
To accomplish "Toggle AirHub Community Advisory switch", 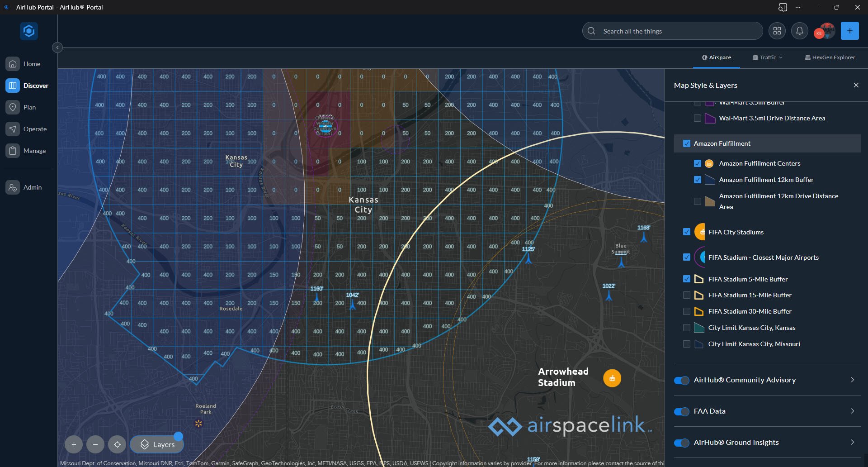I will 681,380.
